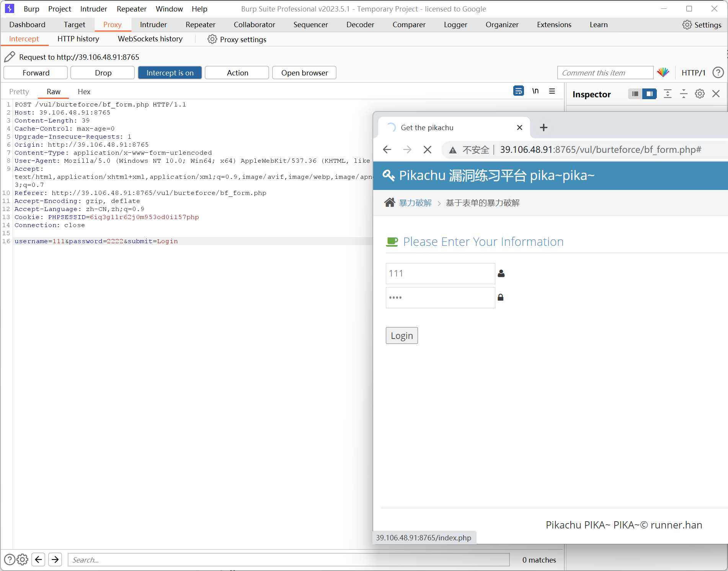Open the help icon next to HTTP/1
Screen dimensions: 728x571
(x=718, y=72)
